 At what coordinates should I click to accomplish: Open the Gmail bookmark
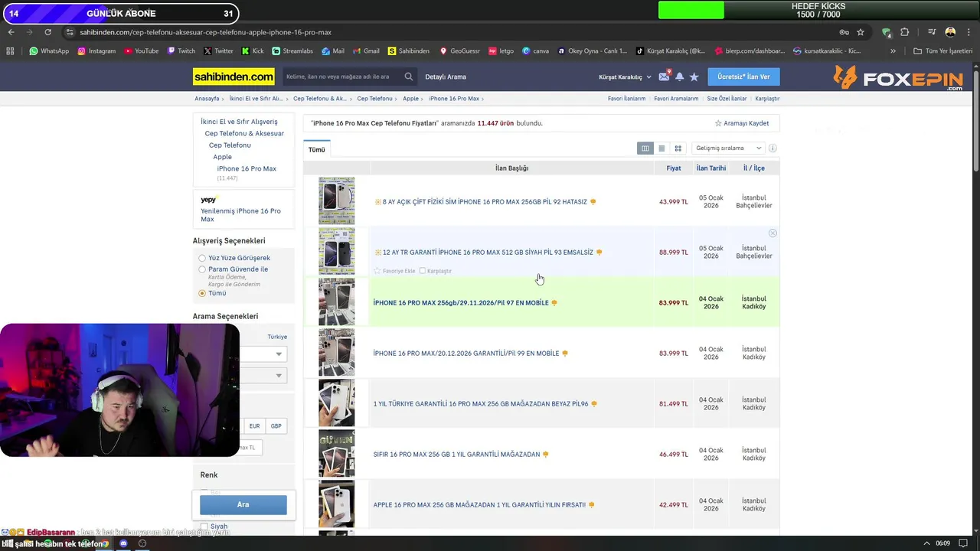pos(365,51)
